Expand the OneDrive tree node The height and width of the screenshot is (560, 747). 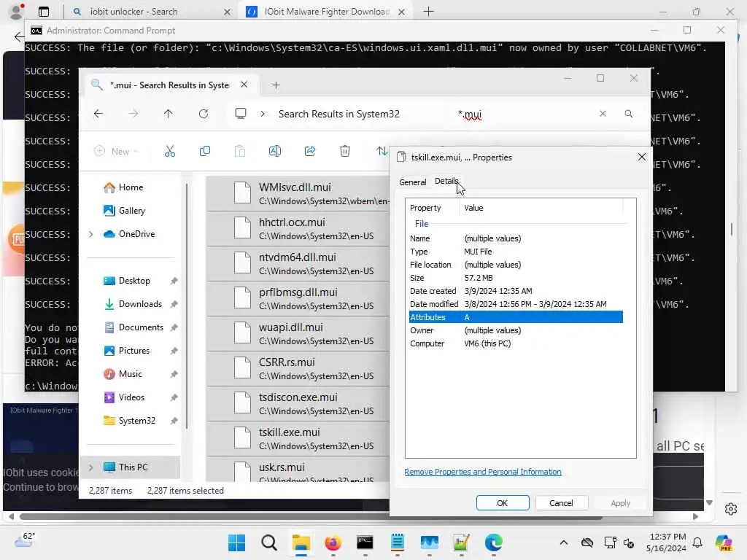(x=90, y=234)
